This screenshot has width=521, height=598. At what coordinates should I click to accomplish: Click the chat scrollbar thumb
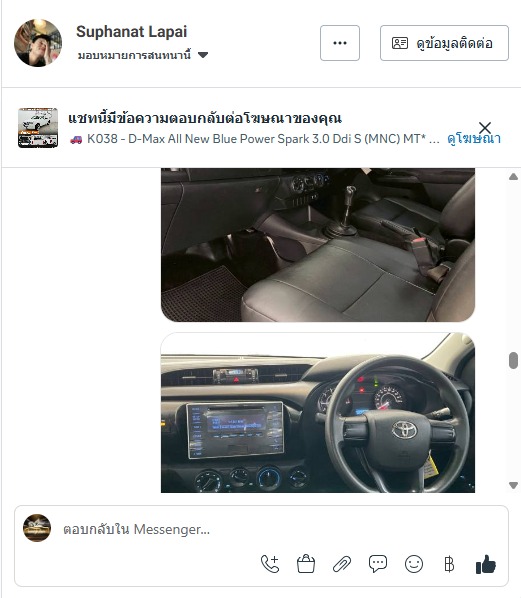pyautogui.click(x=513, y=360)
